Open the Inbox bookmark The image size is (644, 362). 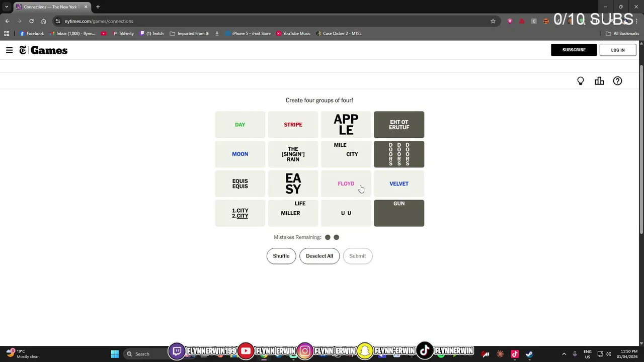point(72,34)
